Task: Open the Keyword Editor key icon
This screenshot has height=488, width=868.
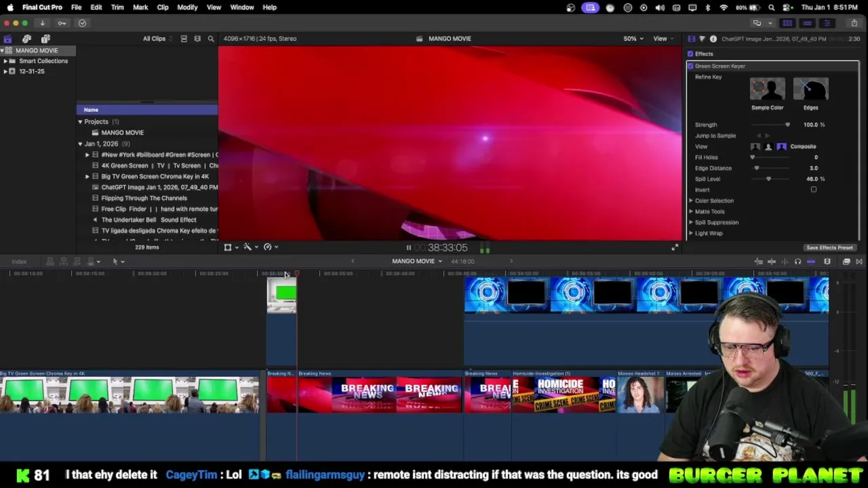Action: pos(62,23)
